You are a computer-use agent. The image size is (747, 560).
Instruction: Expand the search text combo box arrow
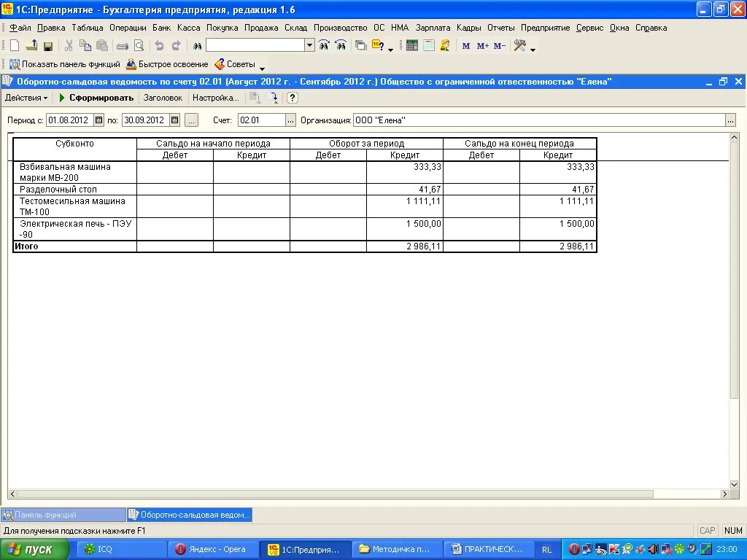point(309,46)
